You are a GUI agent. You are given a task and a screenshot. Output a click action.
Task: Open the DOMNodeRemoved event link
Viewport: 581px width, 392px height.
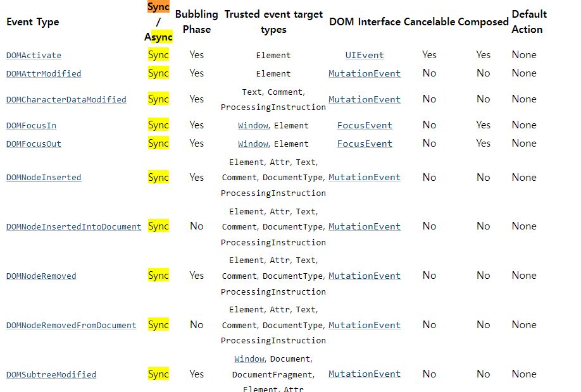tap(41, 276)
